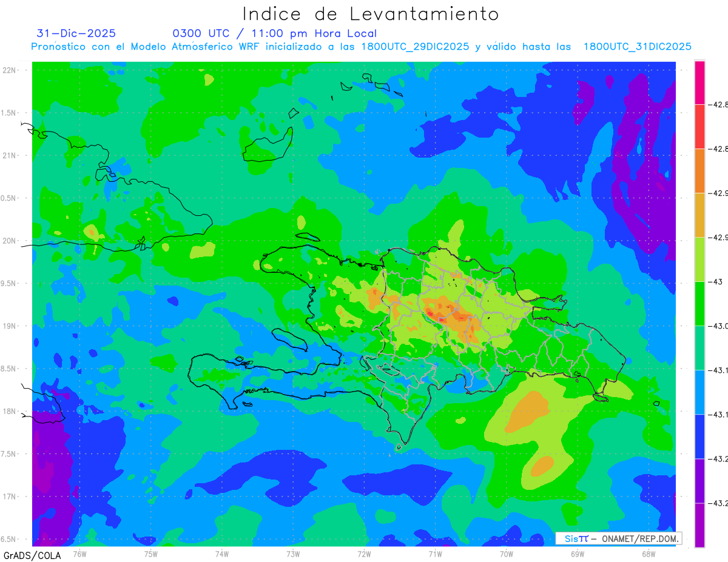The width and height of the screenshot is (728, 562).
Task: Click the '71W' longitude label
Action: [x=435, y=554]
